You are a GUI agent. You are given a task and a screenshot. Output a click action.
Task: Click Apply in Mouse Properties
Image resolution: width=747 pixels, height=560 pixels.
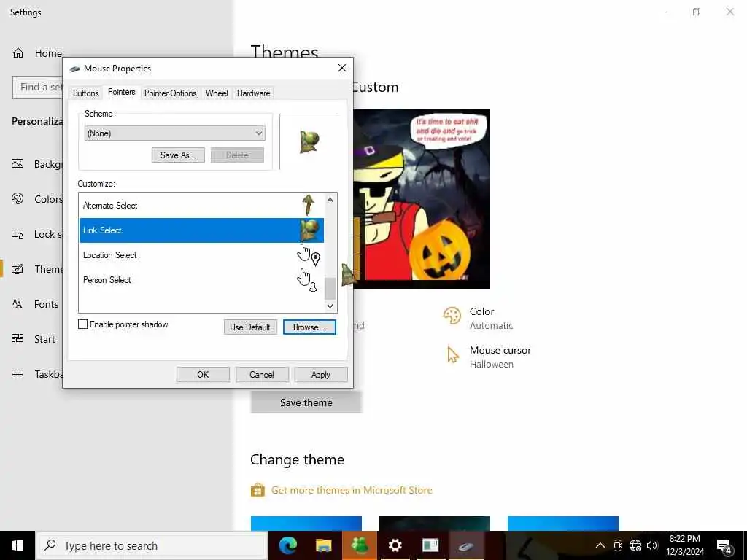[x=321, y=375]
